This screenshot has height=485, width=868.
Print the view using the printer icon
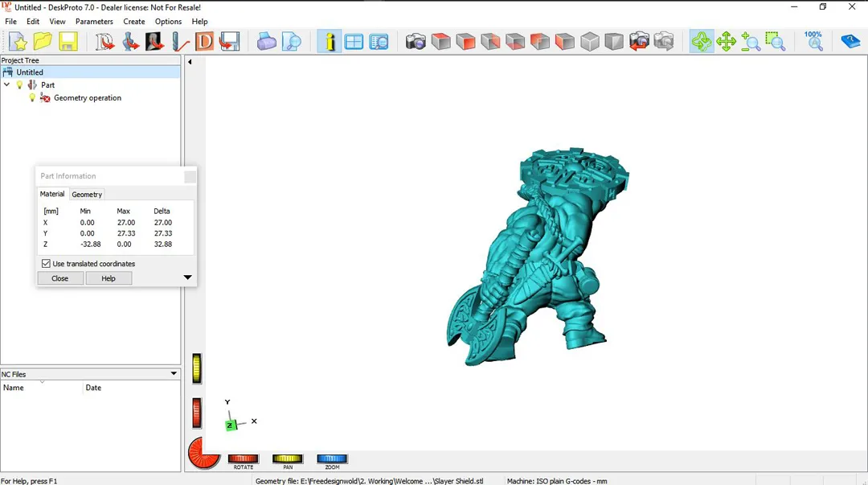(x=266, y=42)
